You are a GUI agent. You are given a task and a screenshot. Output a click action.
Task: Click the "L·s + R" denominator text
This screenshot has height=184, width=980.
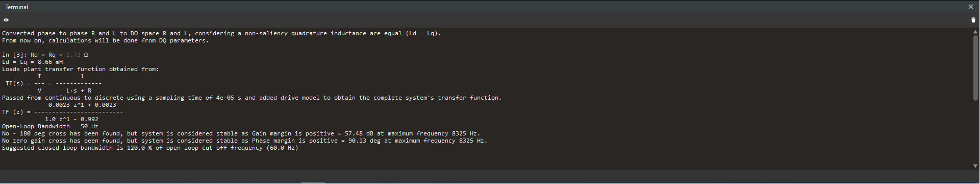pos(79,90)
